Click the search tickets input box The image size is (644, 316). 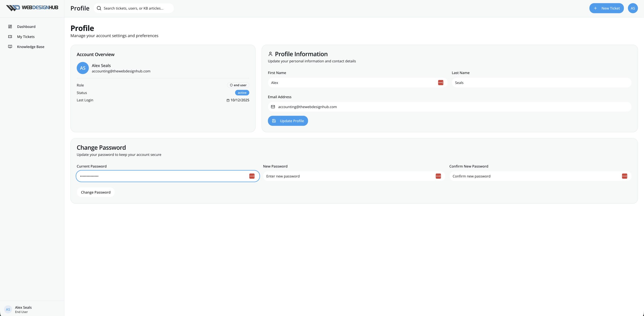pos(137,8)
